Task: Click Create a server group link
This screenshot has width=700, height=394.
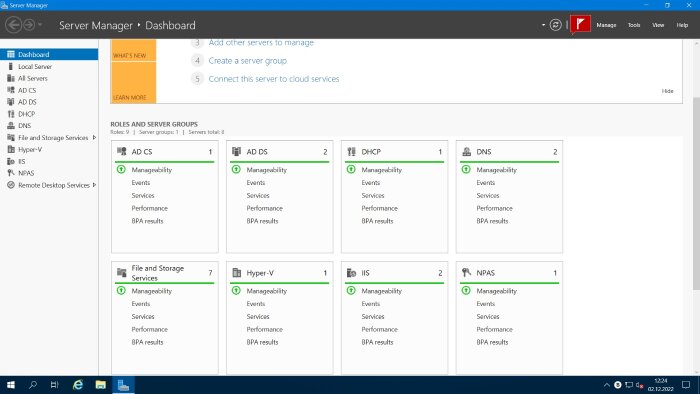Action: 248,61
